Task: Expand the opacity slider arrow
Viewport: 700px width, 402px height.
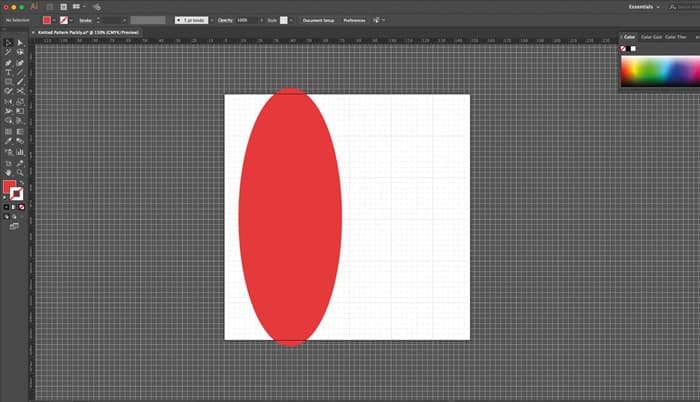Action: coord(262,20)
